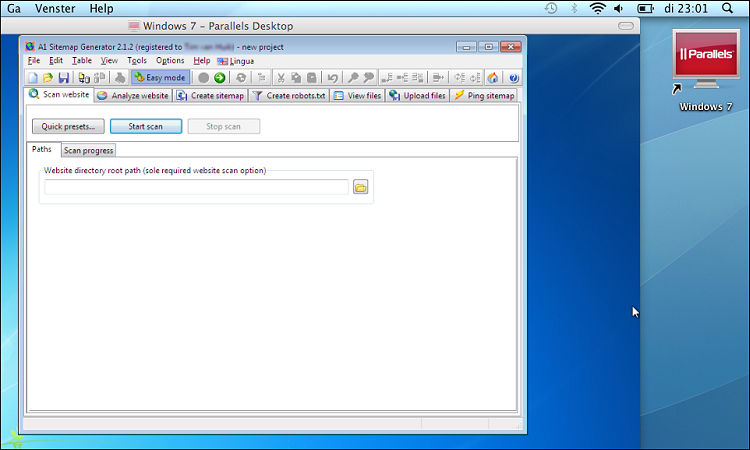Click the Paste clipboard icon
750x450 pixels.
click(312, 77)
